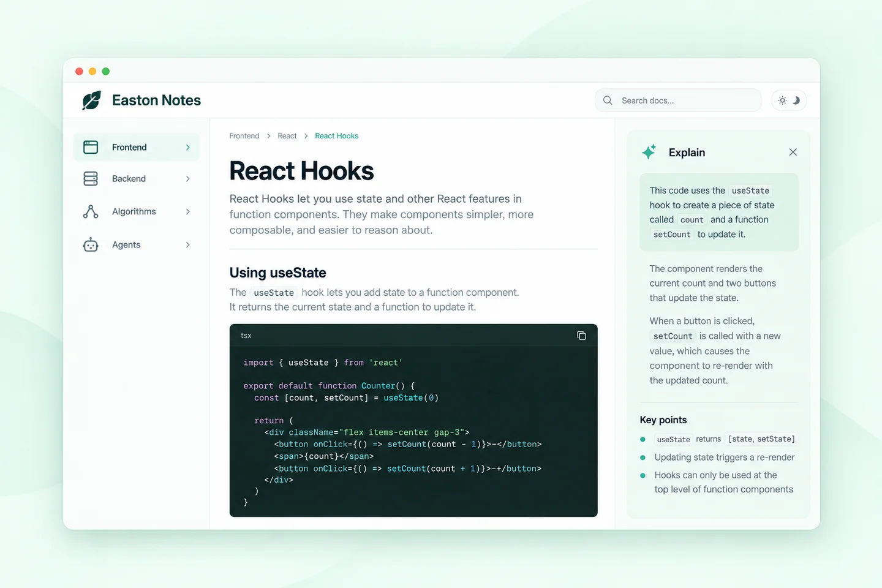Open the Frontend sidebar item
The width and height of the screenshot is (882, 588).
pyautogui.click(x=137, y=148)
